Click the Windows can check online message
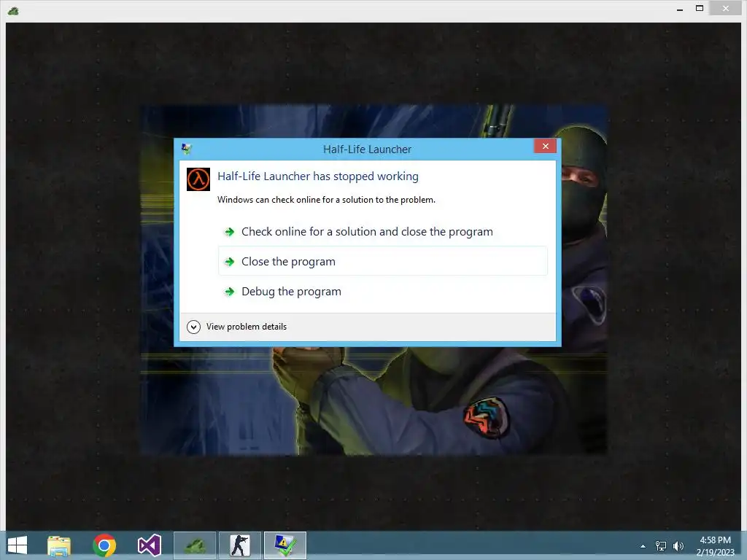This screenshot has width=747, height=560. click(x=326, y=200)
